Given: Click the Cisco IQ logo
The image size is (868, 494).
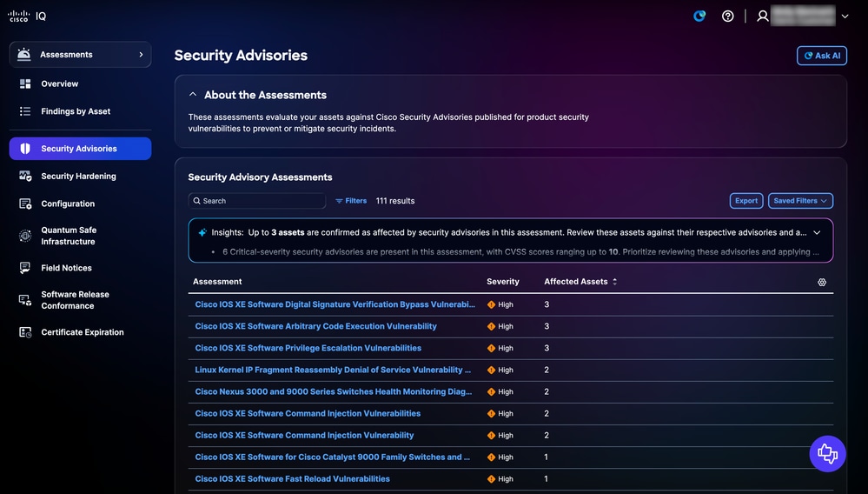Looking at the screenshot, I should click(x=27, y=16).
